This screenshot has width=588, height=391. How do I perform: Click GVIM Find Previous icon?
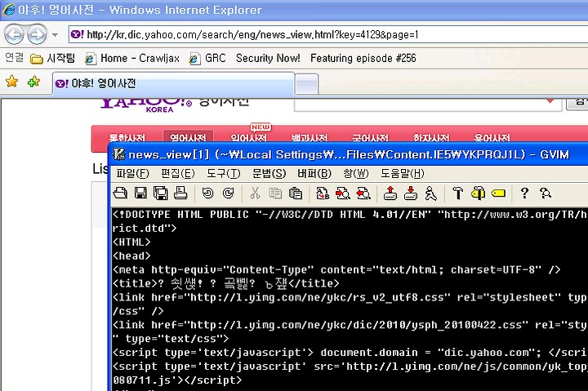(363, 193)
